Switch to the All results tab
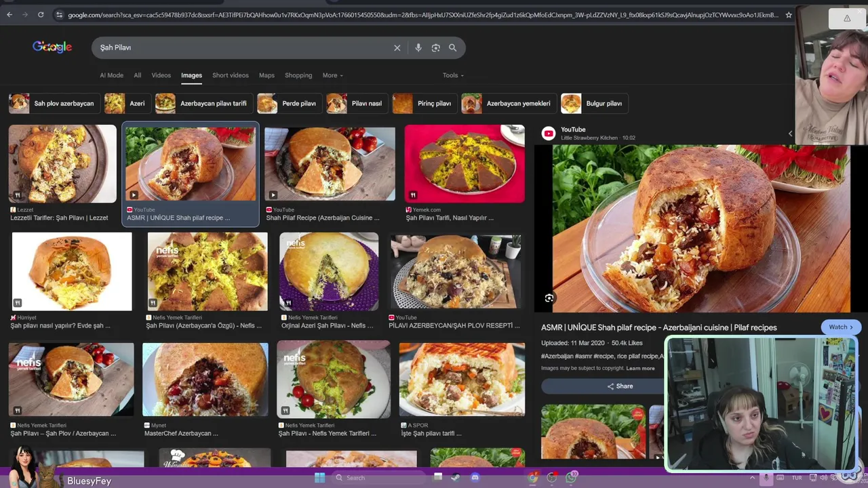This screenshot has height=488, width=868. (x=138, y=75)
